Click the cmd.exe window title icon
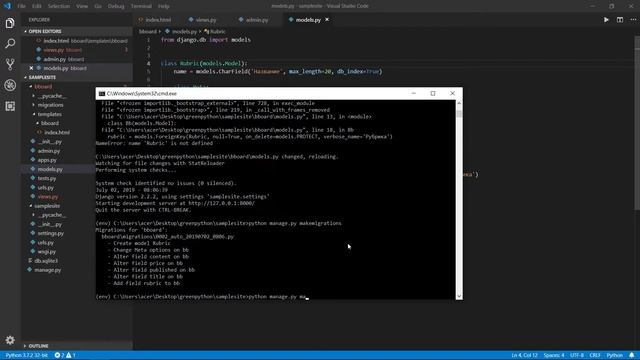The image size is (640, 360). coord(102,93)
